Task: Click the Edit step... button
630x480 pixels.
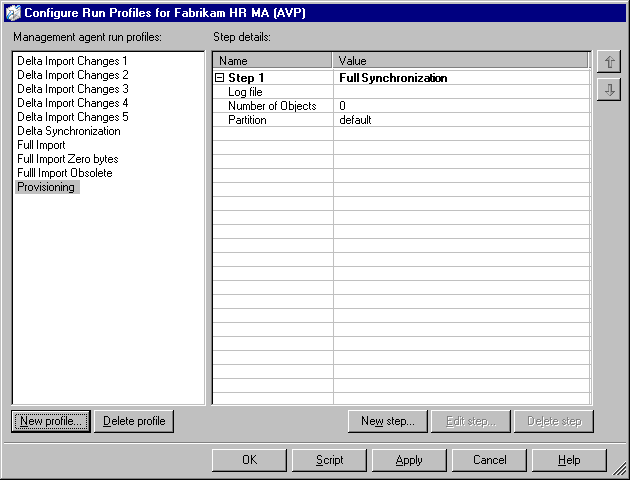Action: coord(471,421)
